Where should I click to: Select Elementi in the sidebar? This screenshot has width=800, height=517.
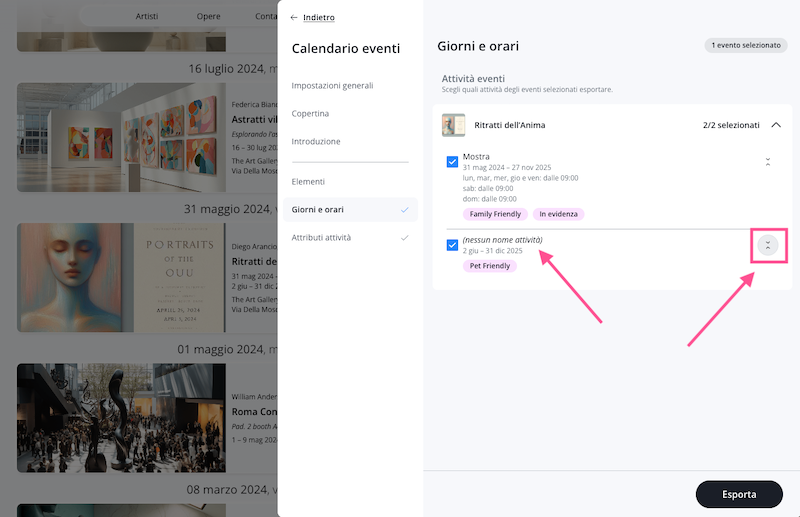tap(308, 182)
